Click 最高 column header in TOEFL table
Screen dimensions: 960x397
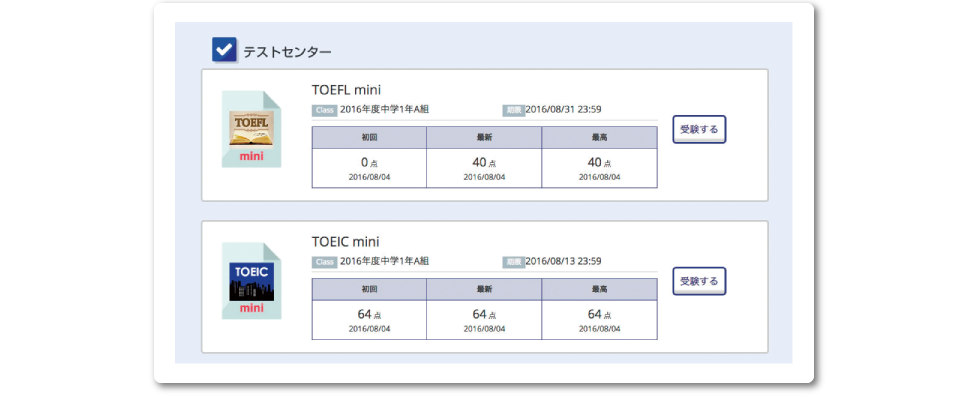(x=599, y=137)
